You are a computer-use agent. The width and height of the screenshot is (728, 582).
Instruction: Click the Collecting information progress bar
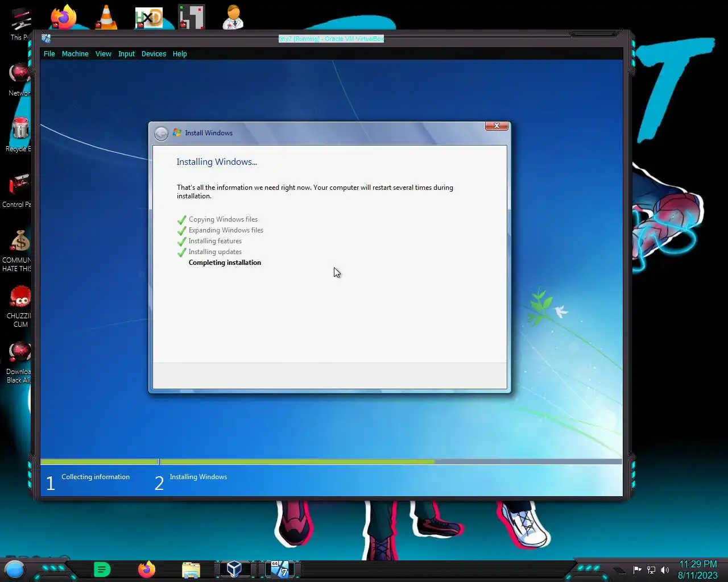pyautogui.click(x=99, y=462)
